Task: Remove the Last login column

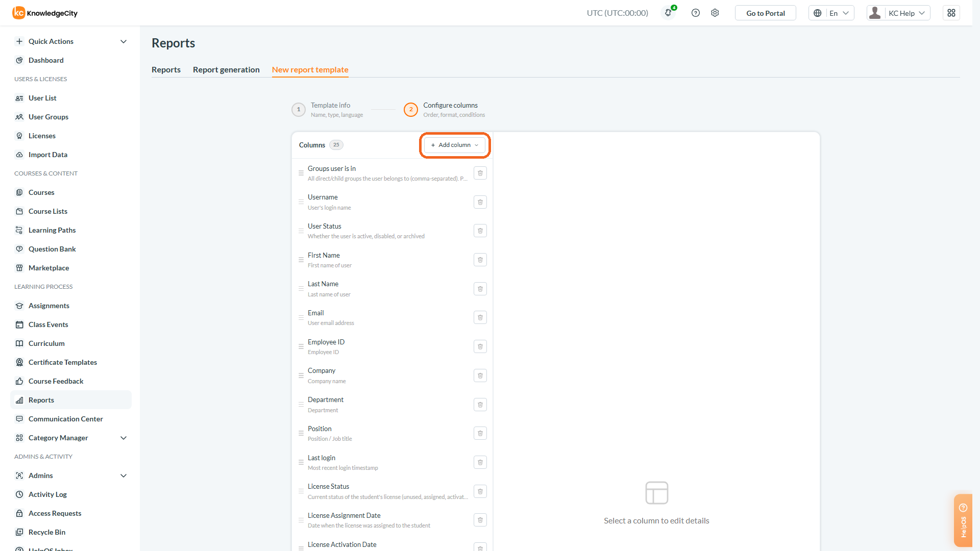Action: coord(480,462)
